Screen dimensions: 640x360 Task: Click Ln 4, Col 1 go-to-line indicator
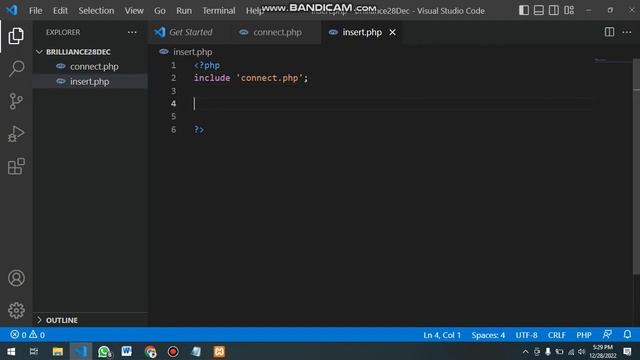[442, 335]
